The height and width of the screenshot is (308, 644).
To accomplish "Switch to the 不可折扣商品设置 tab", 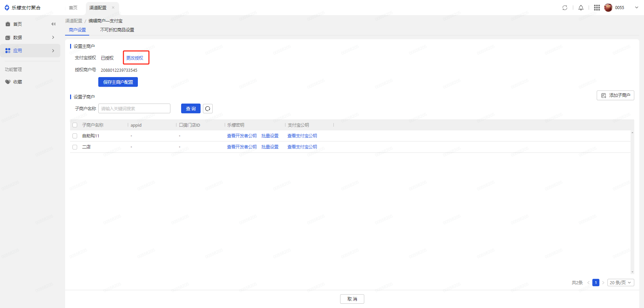I will click(x=117, y=30).
